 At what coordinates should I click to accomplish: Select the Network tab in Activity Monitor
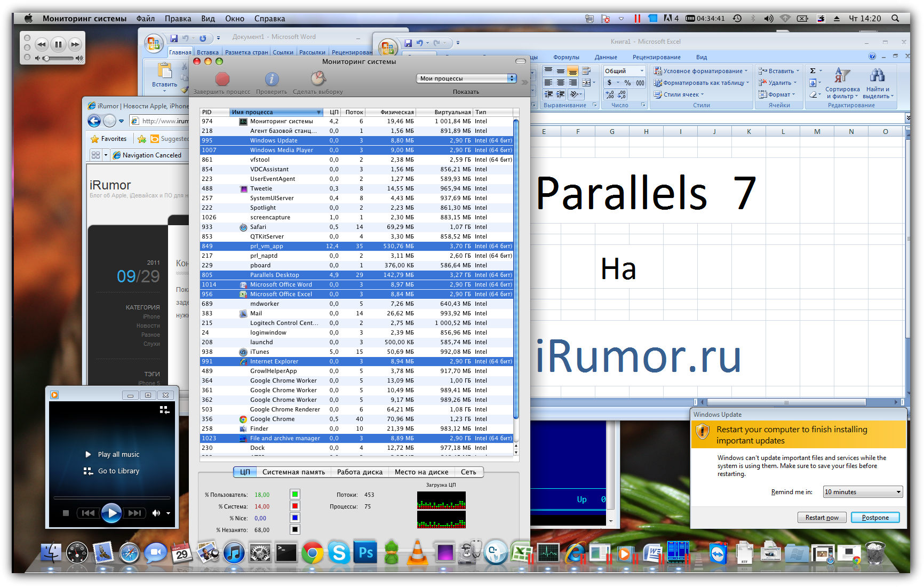tap(468, 472)
